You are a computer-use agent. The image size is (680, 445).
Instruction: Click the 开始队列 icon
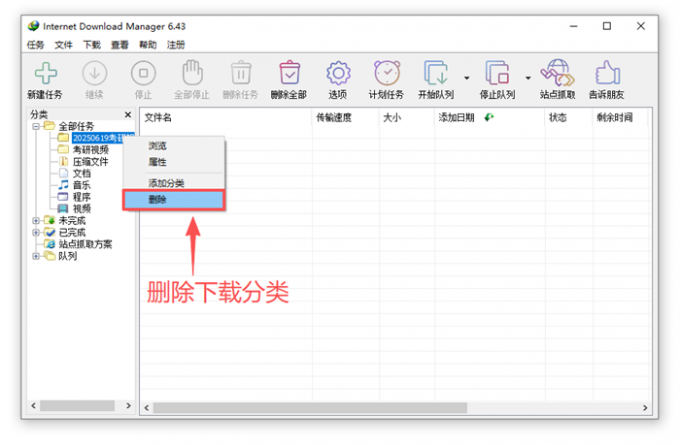[436, 73]
